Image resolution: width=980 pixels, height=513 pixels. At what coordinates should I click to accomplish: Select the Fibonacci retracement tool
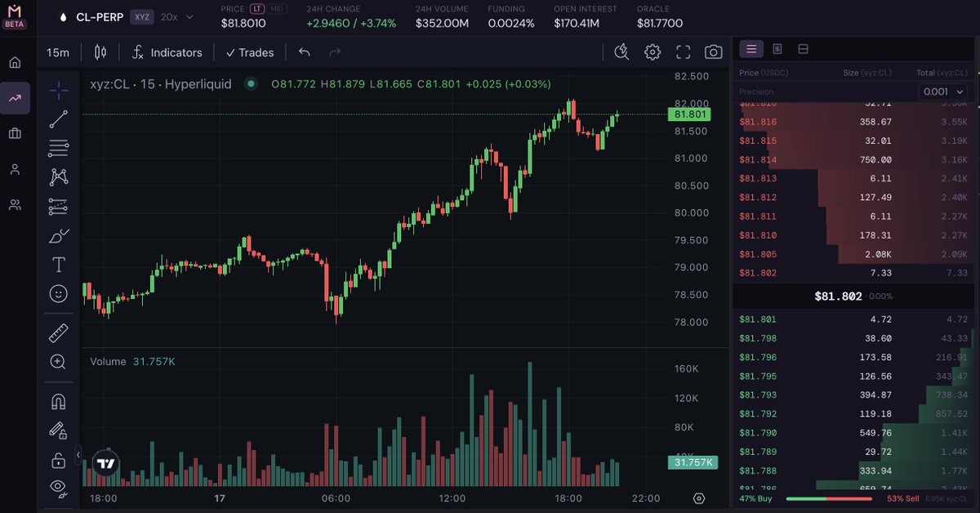coord(58,148)
